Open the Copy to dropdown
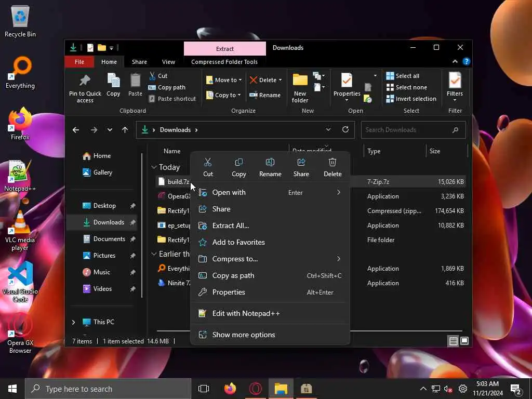This screenshot has height=399, width=532. tap(223, 95)
